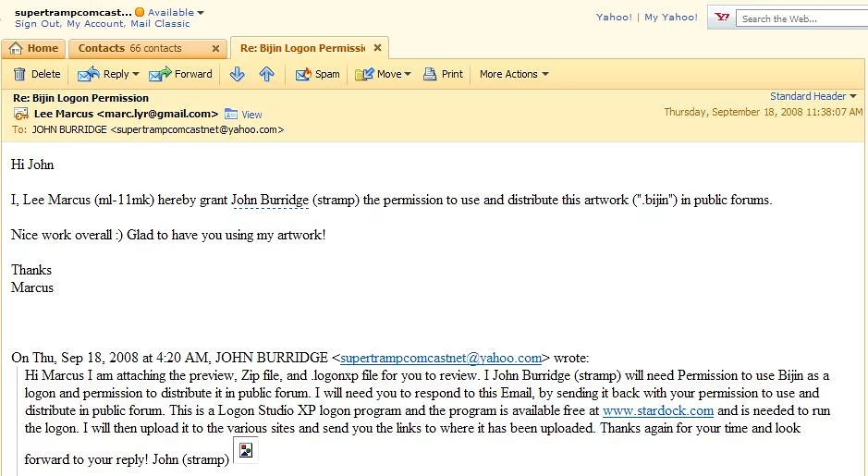
Task: Forward this email message
Action: (x=181, y=74)
